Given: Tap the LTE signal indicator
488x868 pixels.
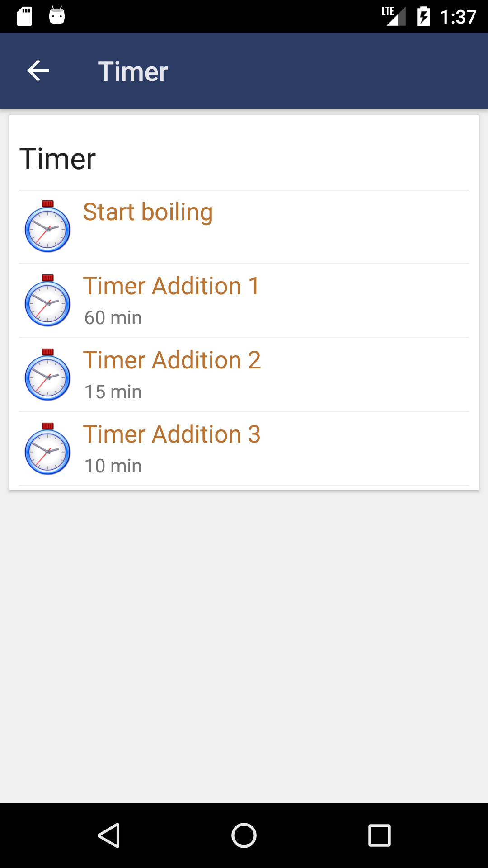Looking at the screenshot, I should pos(393,16).
